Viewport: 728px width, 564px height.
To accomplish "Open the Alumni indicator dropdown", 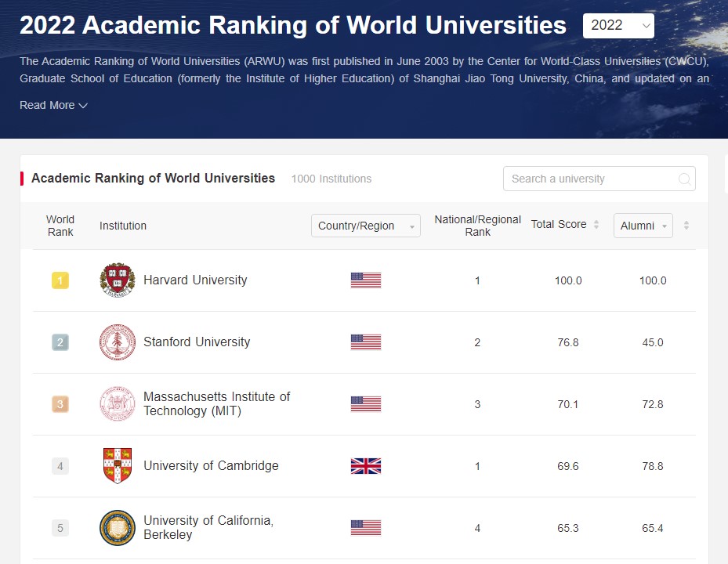I will (x=643, y=226).
